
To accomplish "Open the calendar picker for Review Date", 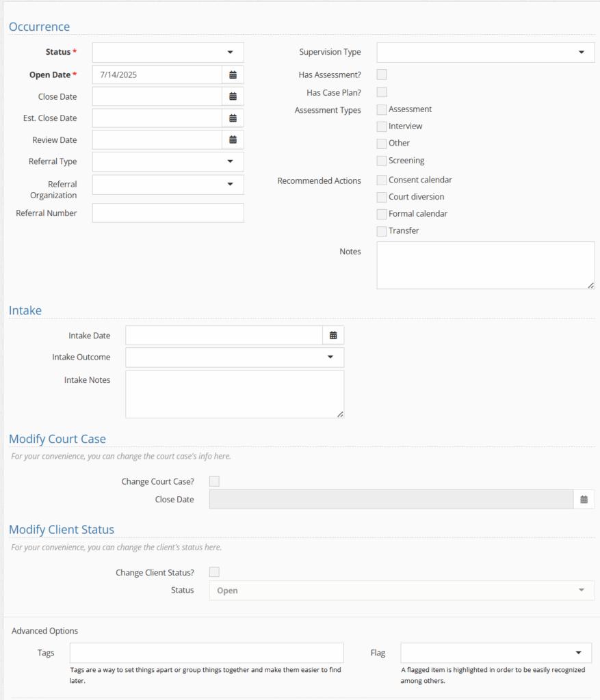I will pos(233,139).
